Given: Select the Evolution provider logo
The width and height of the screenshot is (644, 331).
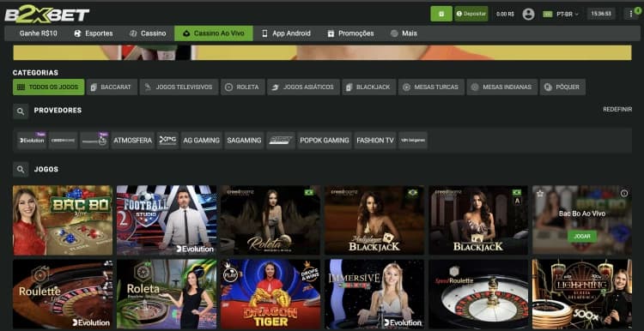Looking at the screenshot, I should coord(32,141).
